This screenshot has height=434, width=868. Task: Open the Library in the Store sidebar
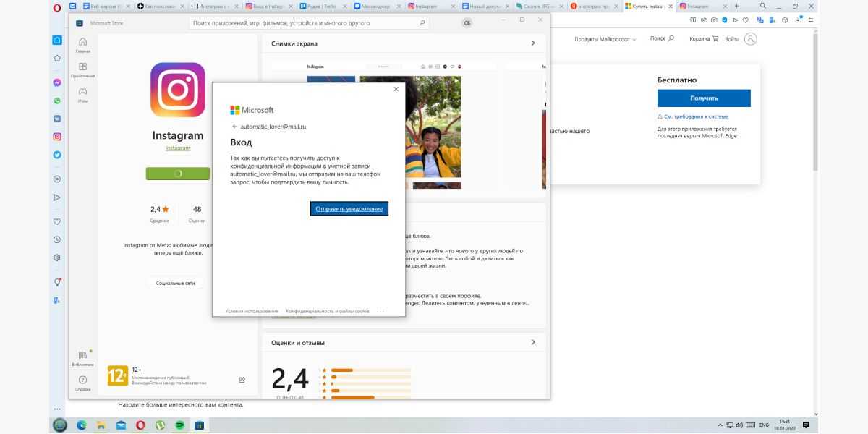(x=83, y=357)
